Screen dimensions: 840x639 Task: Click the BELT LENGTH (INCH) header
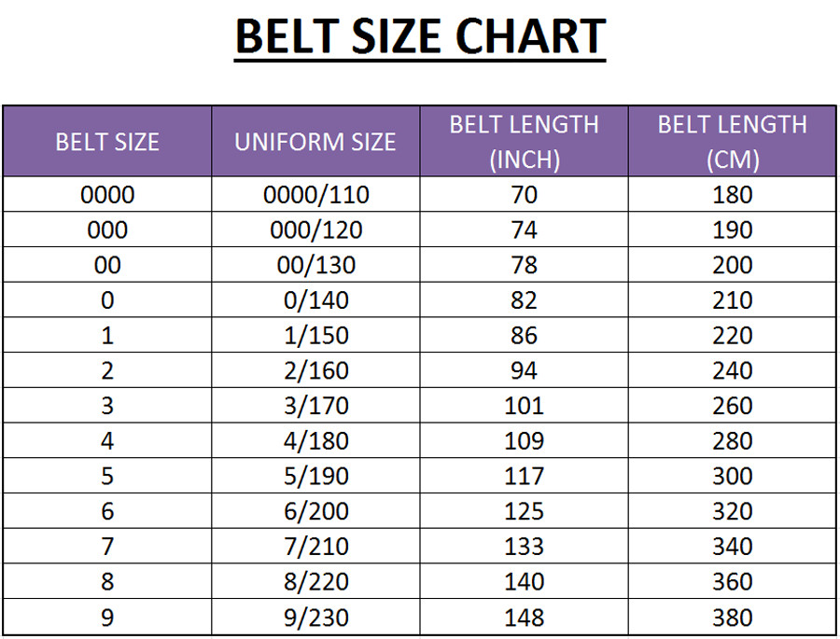(524, 142)
